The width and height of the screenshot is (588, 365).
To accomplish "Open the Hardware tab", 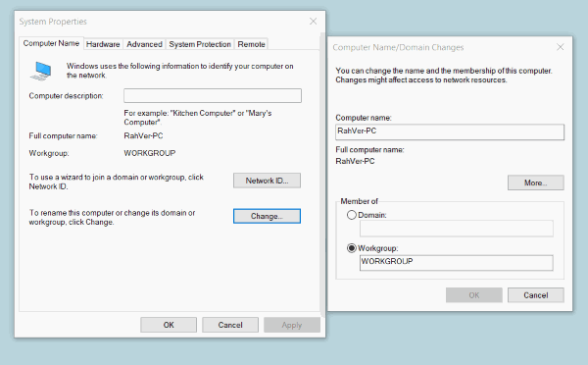I will 103,44.
